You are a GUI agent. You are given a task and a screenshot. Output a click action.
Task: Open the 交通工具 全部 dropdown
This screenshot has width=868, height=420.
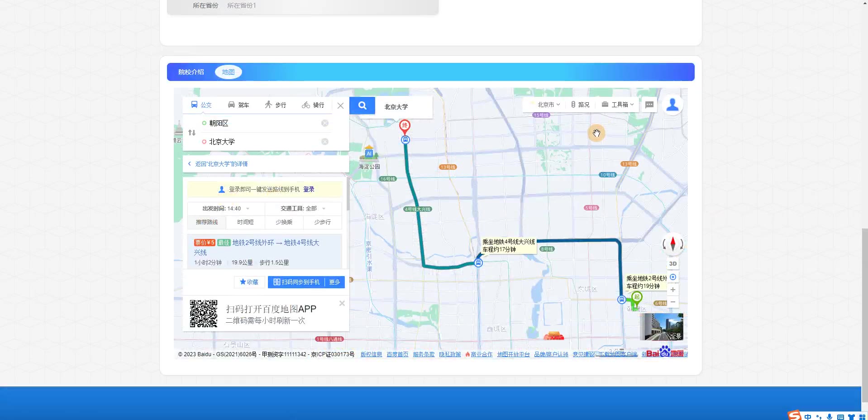303,209
